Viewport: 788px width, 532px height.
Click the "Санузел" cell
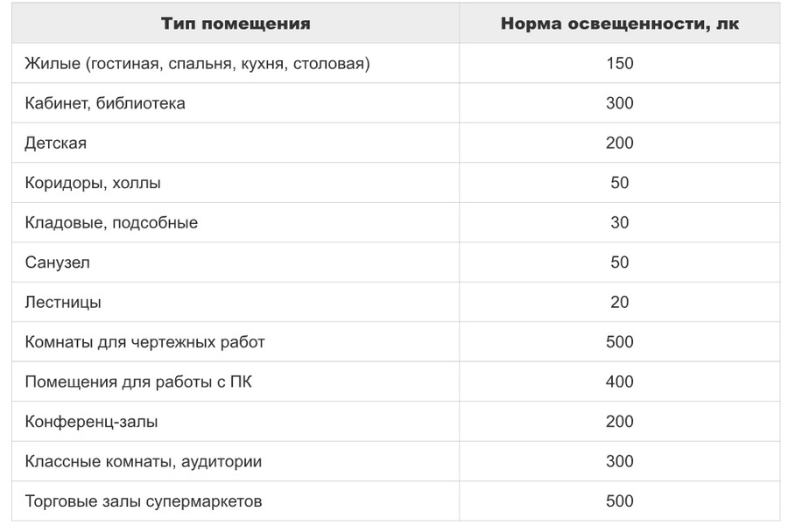[x=58, y=262]
